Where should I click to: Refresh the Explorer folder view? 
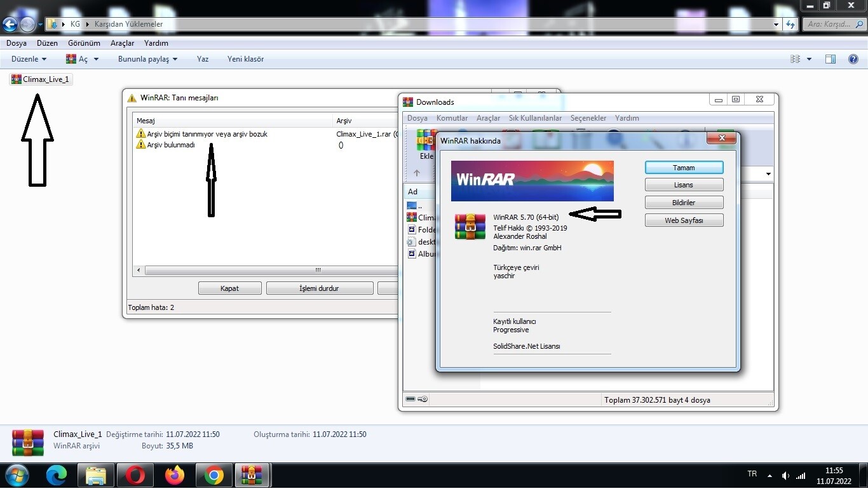[x=790, y=24]
